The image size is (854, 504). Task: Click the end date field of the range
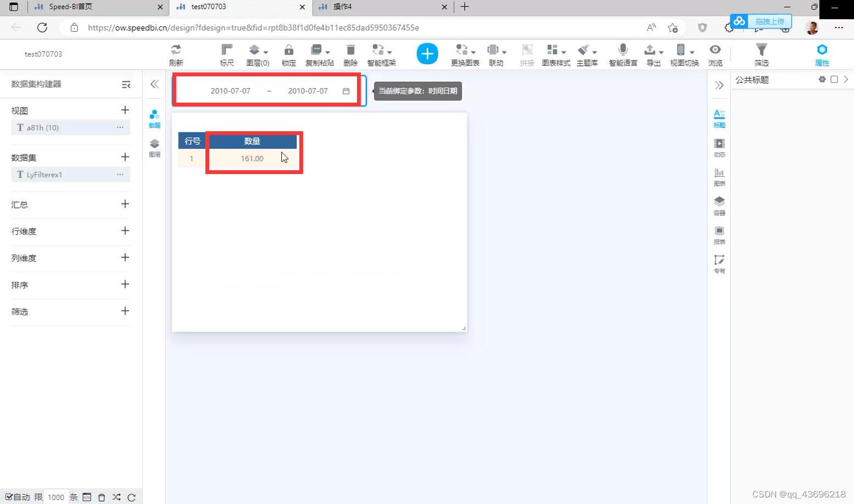click(x=308, y=91)
